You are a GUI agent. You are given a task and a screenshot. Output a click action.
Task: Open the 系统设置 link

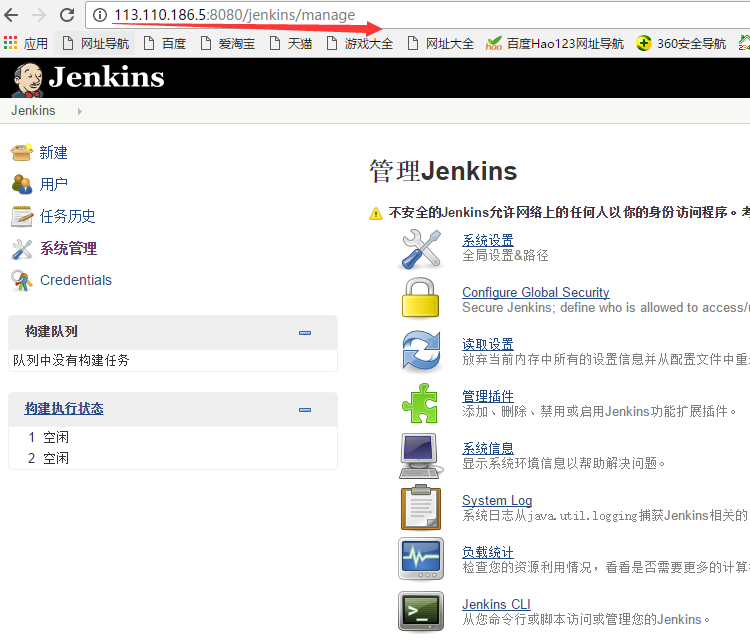click(x=488, y=240)
